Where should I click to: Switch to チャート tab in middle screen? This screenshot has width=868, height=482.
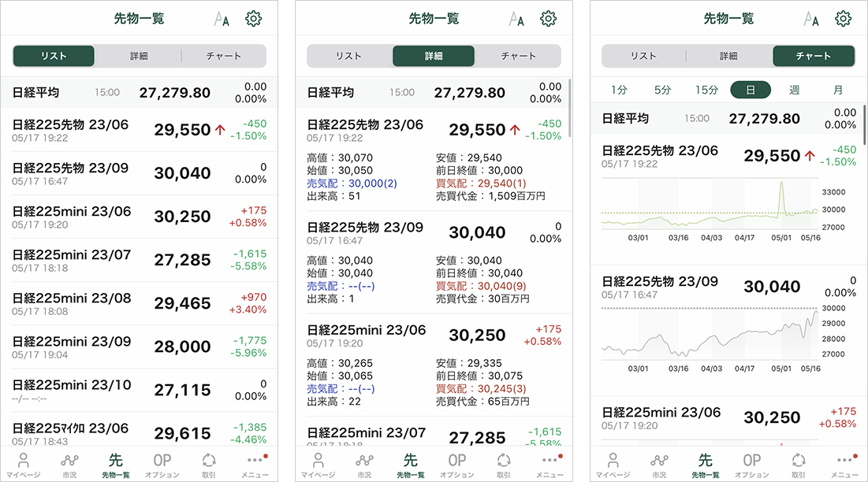(519, 56)
